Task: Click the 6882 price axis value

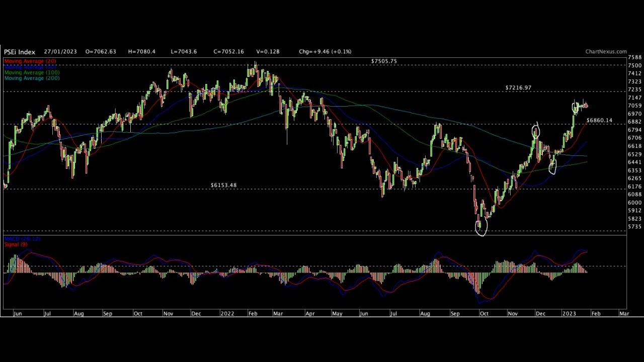Action: [634, 122]
